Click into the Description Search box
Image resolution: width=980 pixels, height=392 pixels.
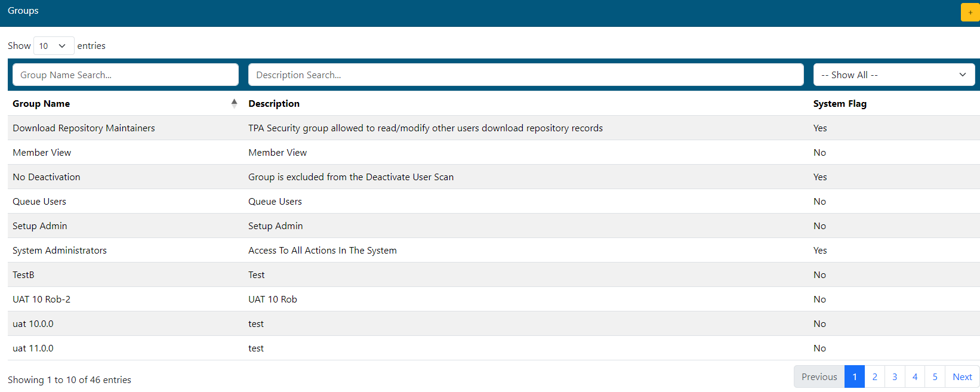tap(525, 75)
